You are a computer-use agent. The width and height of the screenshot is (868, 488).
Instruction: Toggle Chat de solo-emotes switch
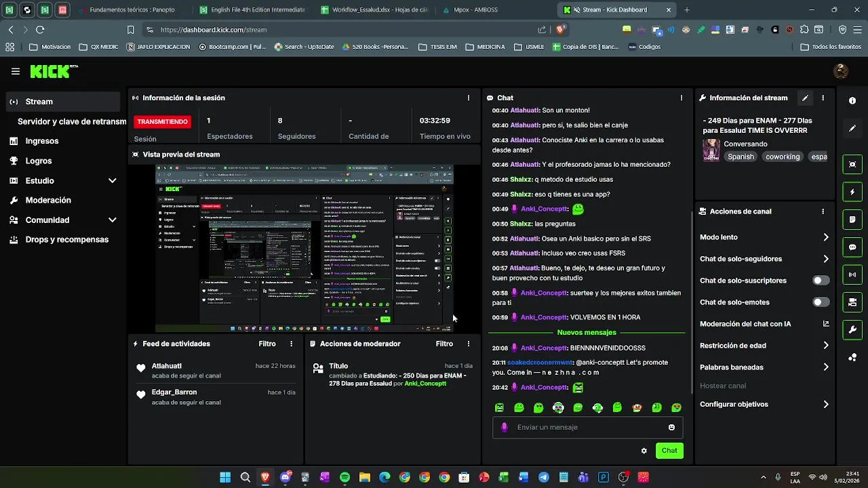pos(821,302)
